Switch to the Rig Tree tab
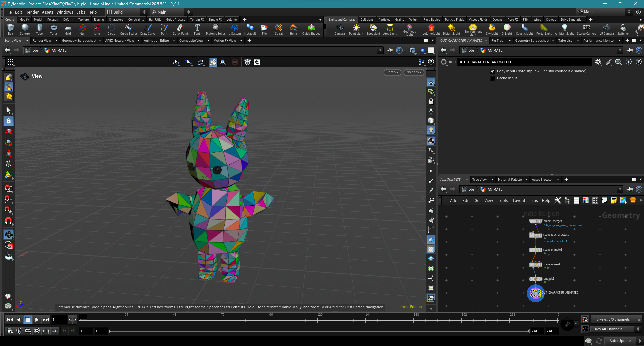 click(x=497, y=41)
